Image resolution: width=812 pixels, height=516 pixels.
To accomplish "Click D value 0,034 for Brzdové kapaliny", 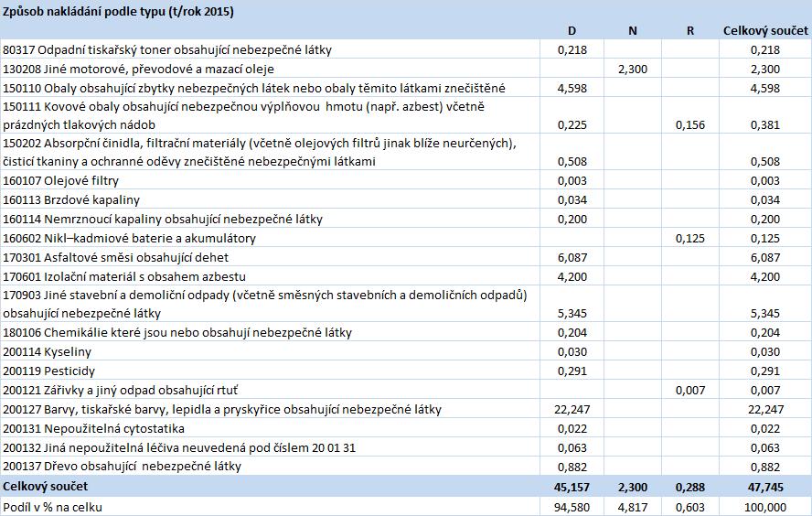I will [572, 200].
